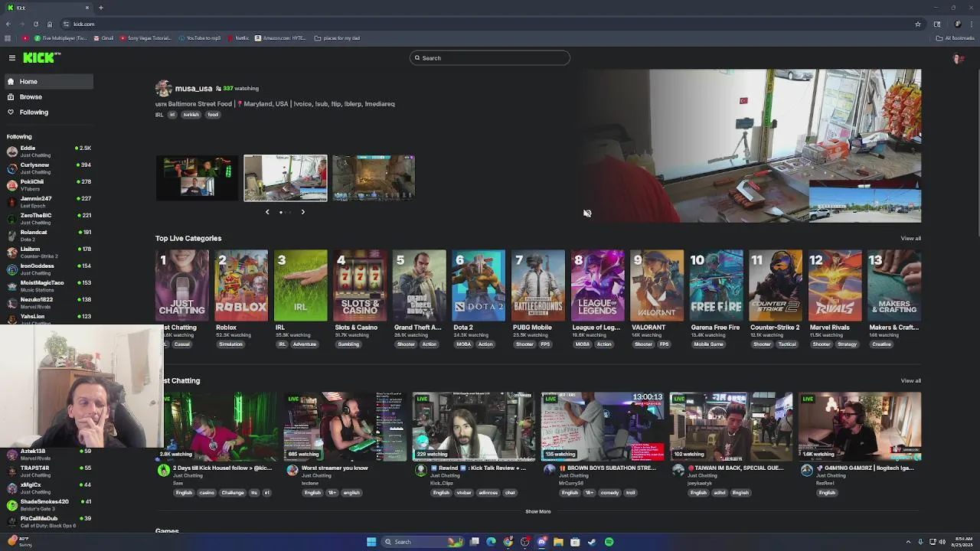The image size is (980, 551).
Task: Open the musa_usa channel name
Action: tap(194, 88)
